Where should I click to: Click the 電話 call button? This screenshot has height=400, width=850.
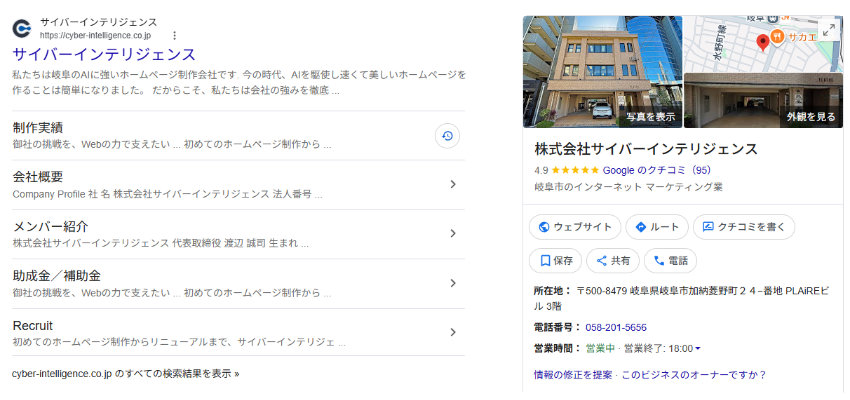click(671, 261)
